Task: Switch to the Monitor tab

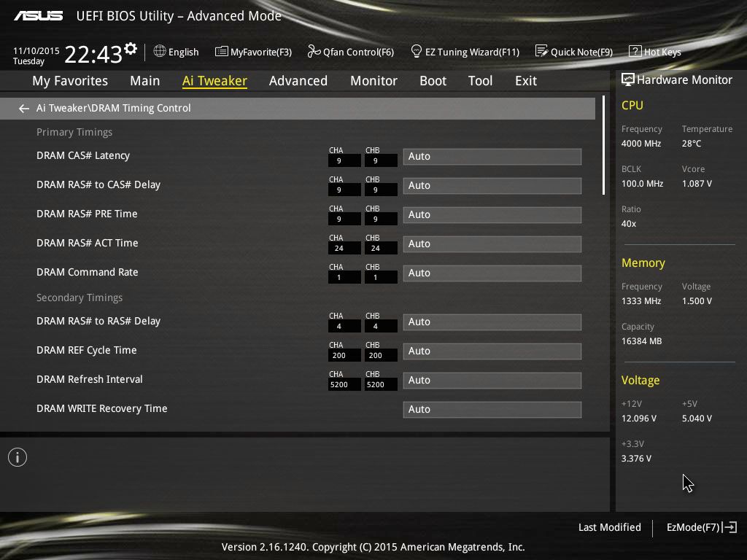Action: pos(373,81)
